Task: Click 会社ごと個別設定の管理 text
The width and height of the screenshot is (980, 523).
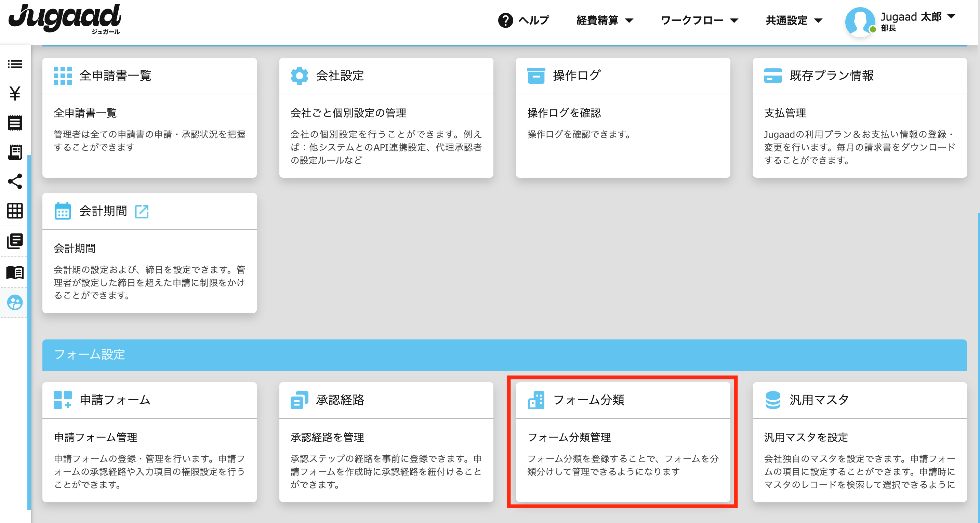Action: [348, 112]
